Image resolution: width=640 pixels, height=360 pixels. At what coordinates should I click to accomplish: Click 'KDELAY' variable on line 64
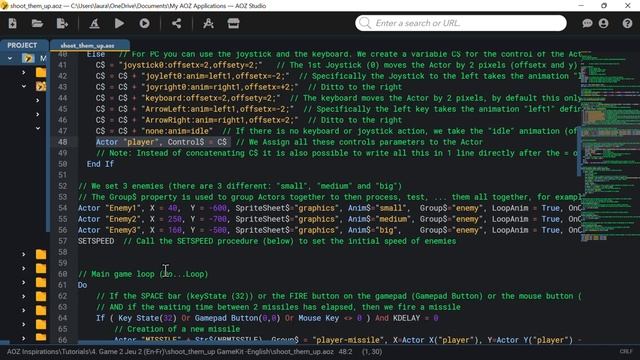point(406,318)
